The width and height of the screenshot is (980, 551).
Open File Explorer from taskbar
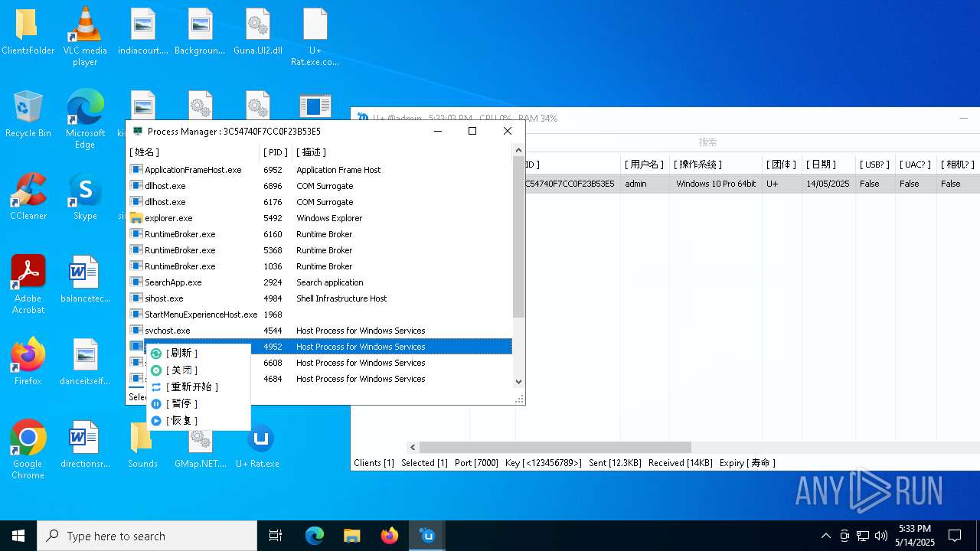coord(352,536)
